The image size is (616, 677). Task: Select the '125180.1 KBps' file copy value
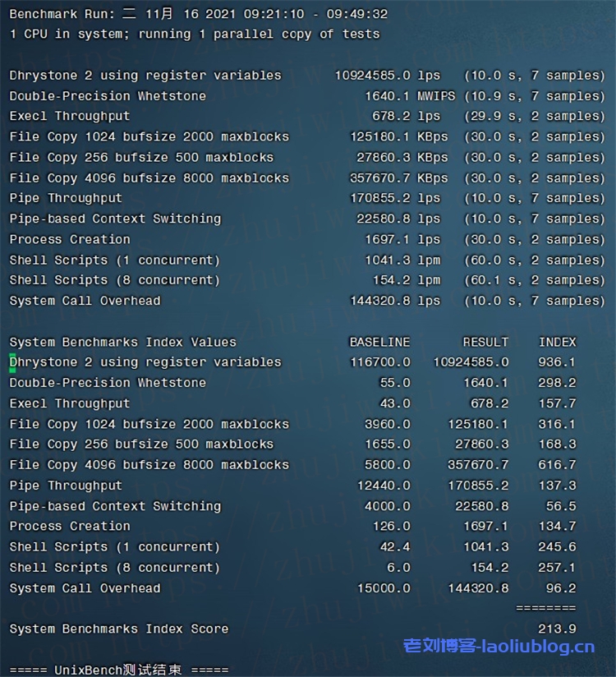point(399,137)
